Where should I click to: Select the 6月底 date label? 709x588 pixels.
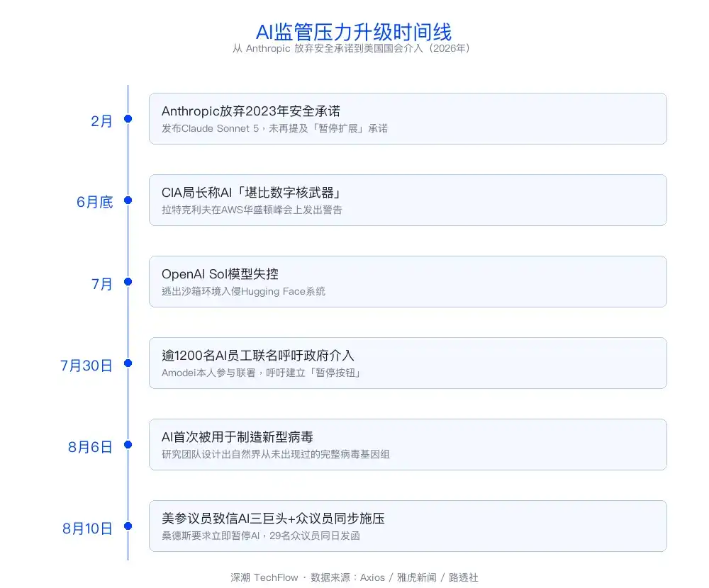(94, 202)
